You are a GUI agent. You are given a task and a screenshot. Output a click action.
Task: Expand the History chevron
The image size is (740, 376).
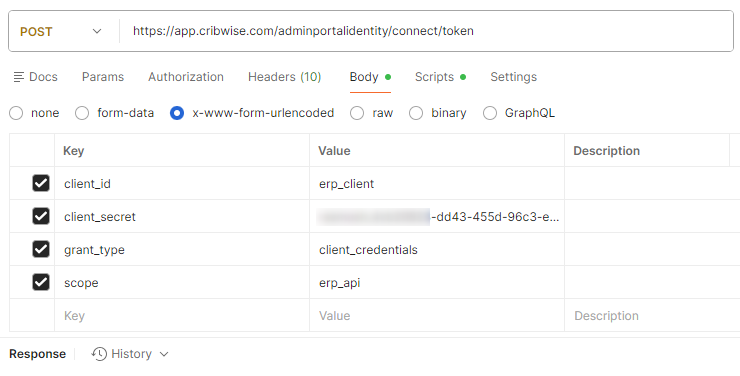[x=164, y=354]
